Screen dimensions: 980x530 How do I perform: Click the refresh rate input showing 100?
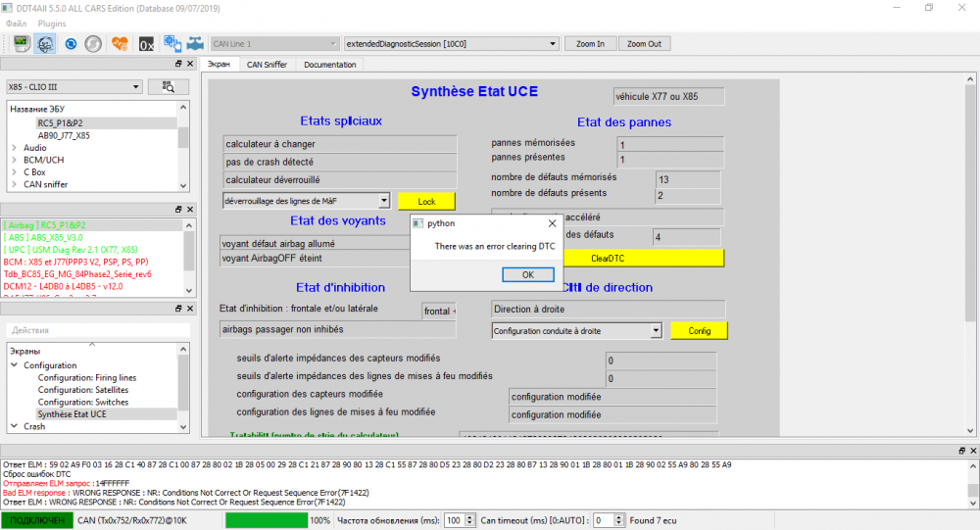[454, 520]
